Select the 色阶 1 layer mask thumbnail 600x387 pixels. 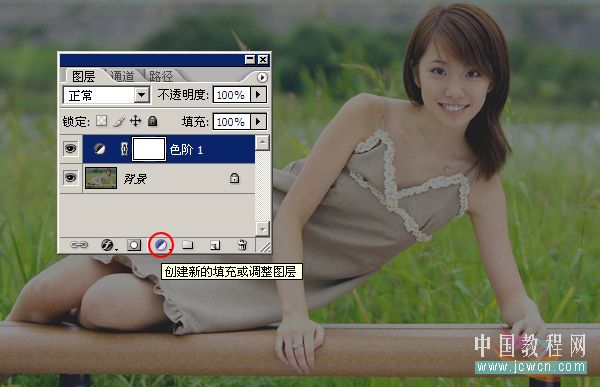click(149, 149)
